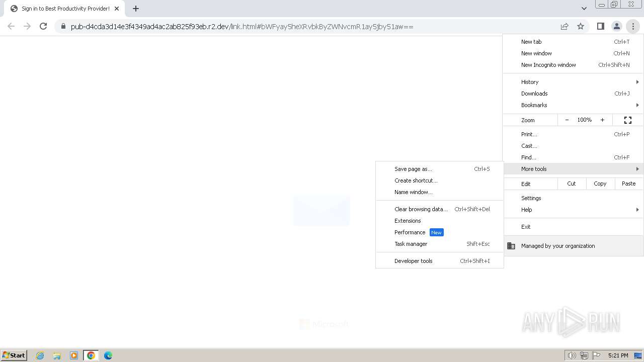
Task: Click the Chrome taskbar icon
Action: 91,355
